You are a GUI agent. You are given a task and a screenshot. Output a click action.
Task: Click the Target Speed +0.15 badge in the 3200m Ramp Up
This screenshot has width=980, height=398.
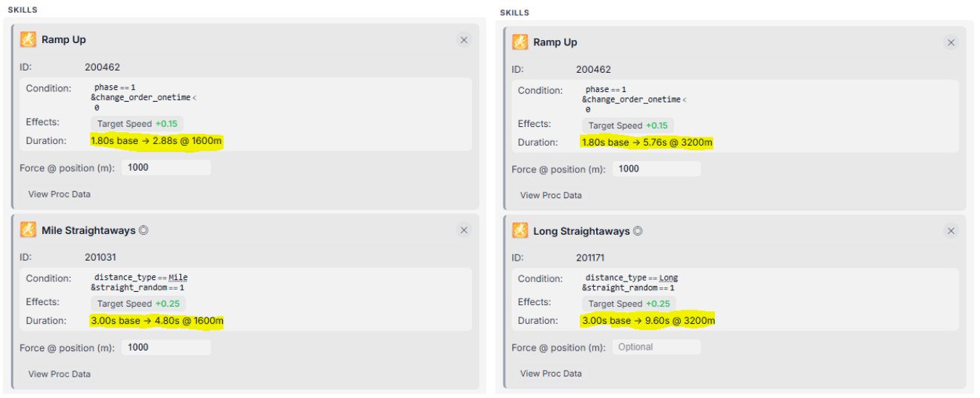628,125
